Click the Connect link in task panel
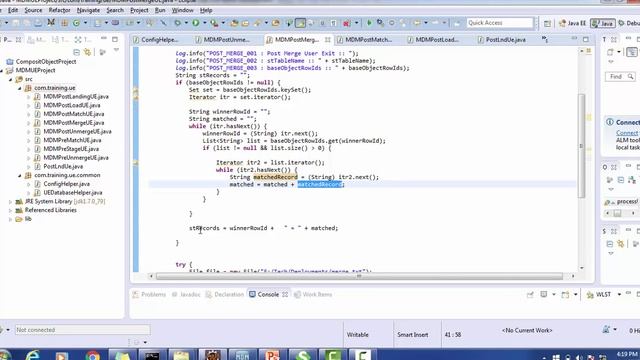 click(627, 133)
